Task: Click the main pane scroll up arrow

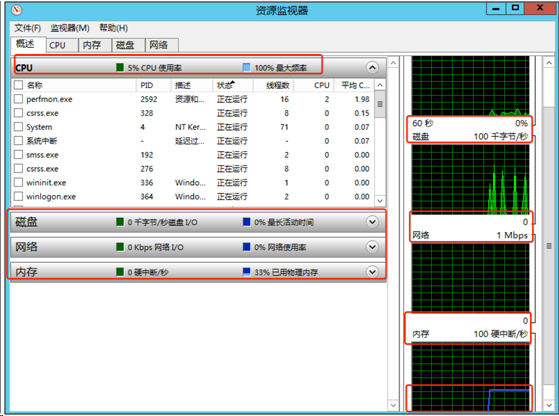Action: click(x=393, y=63)
